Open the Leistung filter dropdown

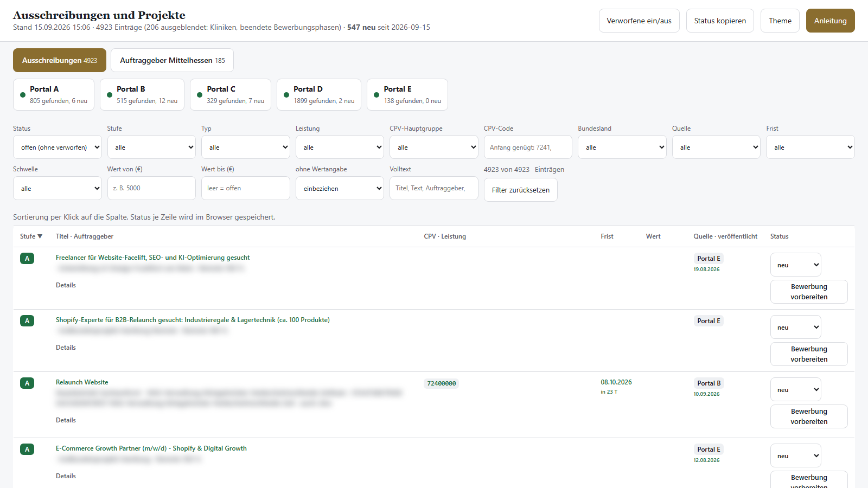pos(340,147)
